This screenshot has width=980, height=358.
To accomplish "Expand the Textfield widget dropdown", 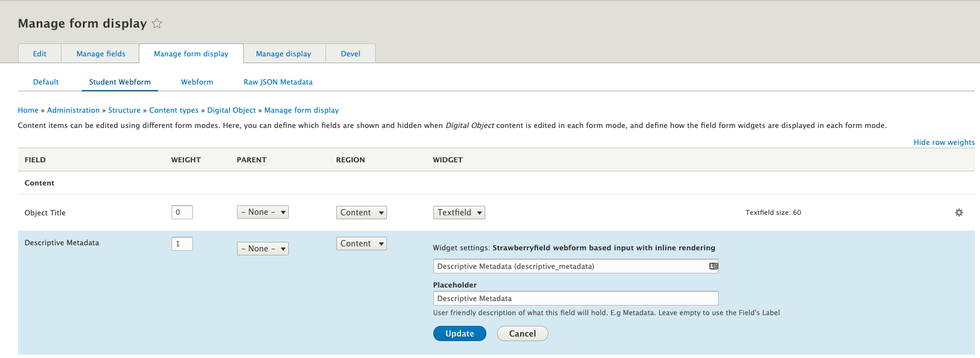I will pos(459,213).
